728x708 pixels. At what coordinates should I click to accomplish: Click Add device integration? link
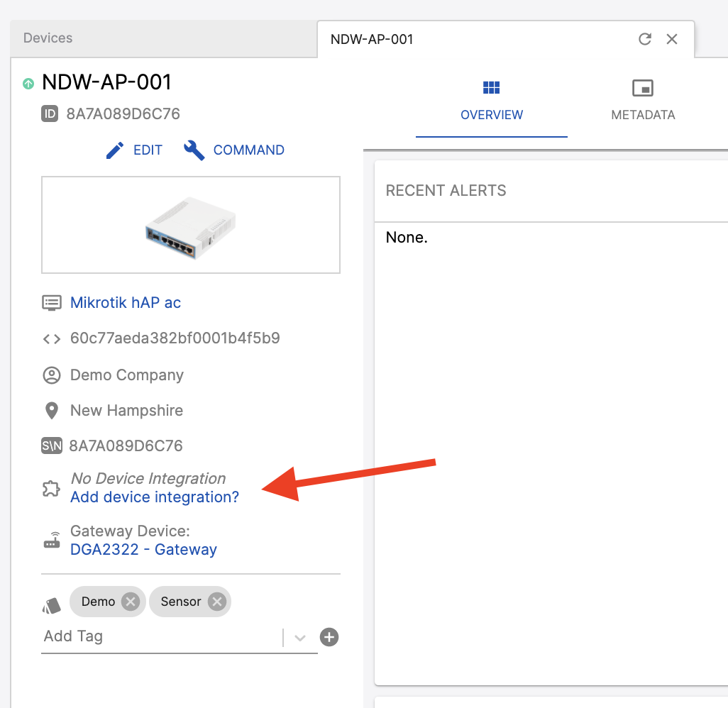(155, 497)
